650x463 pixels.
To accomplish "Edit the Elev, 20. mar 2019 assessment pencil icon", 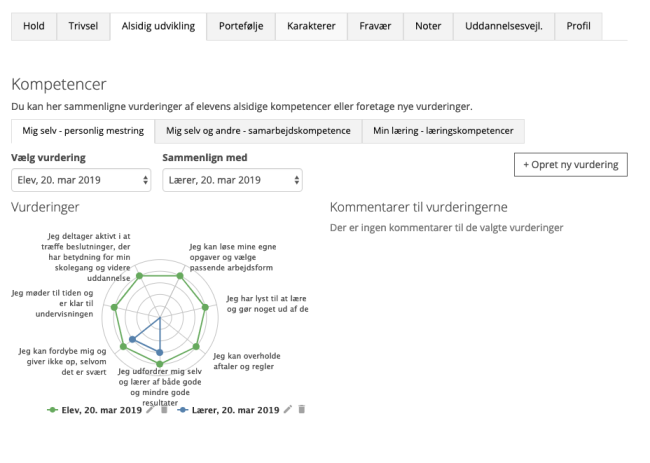I will [x=150, y=410].
